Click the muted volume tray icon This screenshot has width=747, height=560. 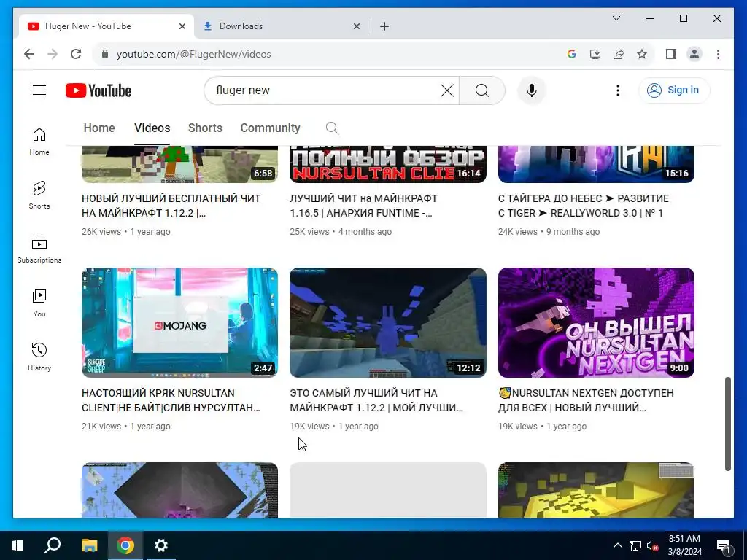tap(653, 545)
